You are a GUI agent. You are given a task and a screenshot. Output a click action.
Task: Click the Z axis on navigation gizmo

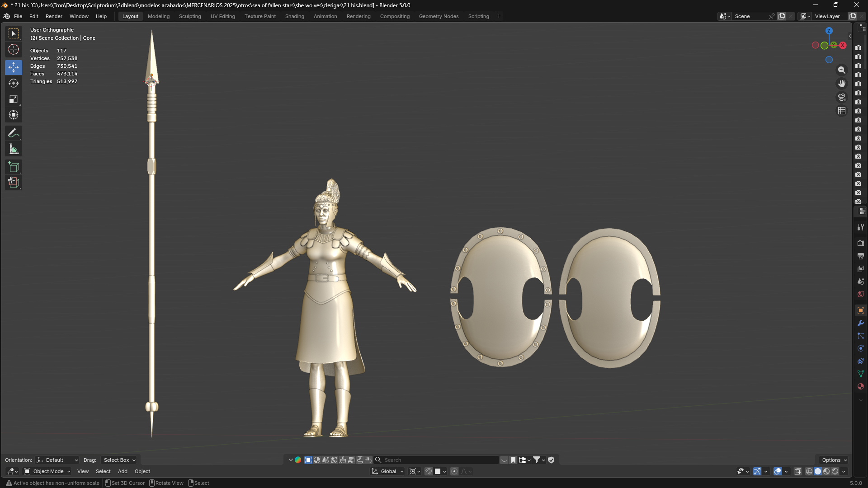tap(829, 31)
